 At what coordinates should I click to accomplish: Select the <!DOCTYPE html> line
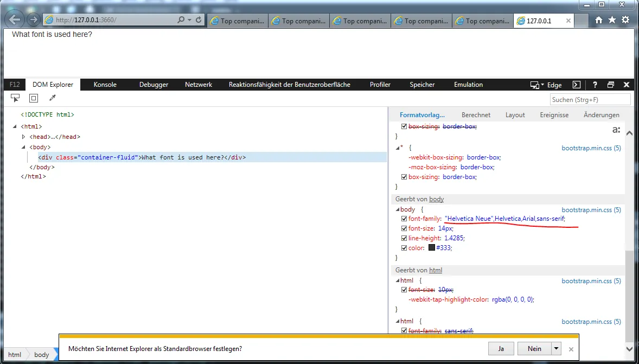[47, 115]
